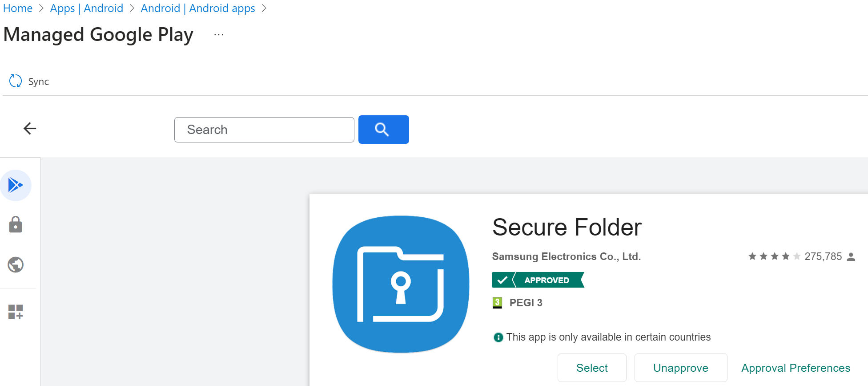Click the Unapprove button
Image resolution: width=868 pixels, height=386 pixels.
tap(680, 368)
